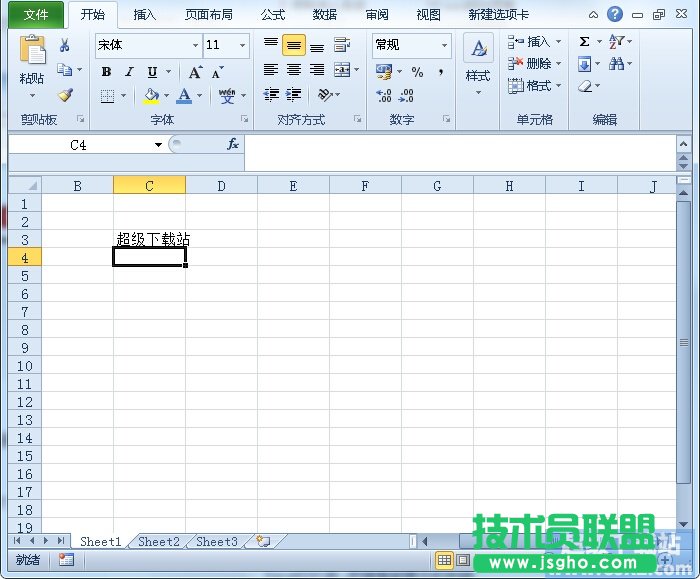Viewport: 700px width, 579px height.
Task: Align text to top
Action: click(x=271, y=45)
